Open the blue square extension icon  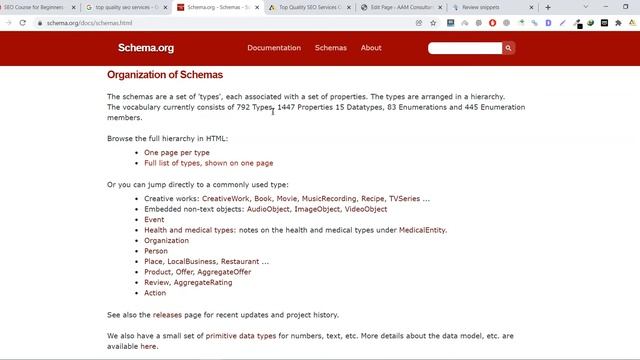[x=451, y=23]
